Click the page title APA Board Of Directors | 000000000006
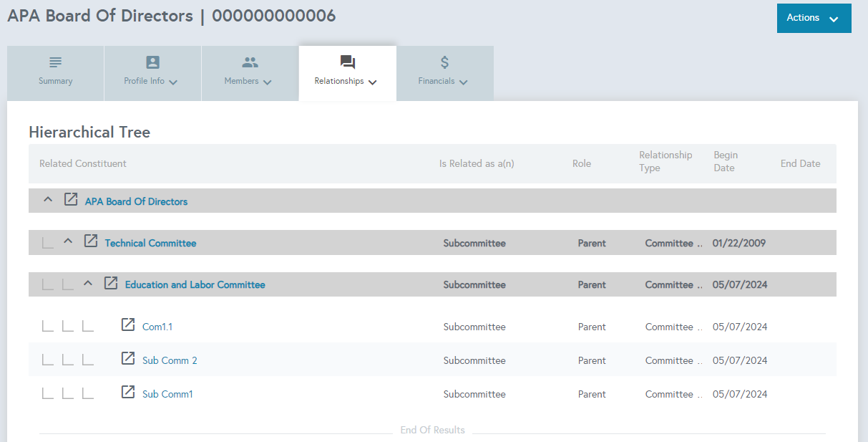Screen dimensions: 868x442 tap(172, 16)
